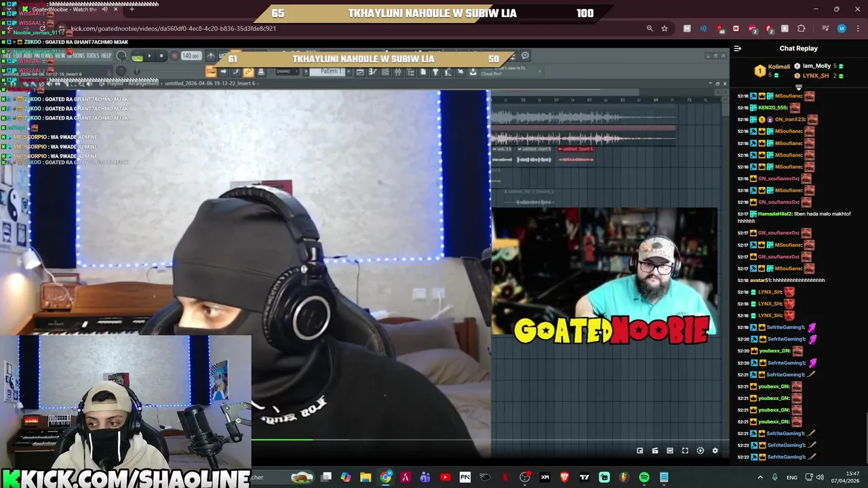Open Kolimali's leaderboard entry

click(773, 70)
